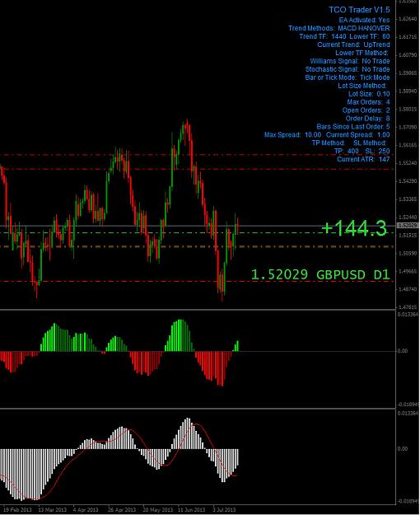
Task: Click the 'Open Orders: 2' line
Action: (366, 110)
